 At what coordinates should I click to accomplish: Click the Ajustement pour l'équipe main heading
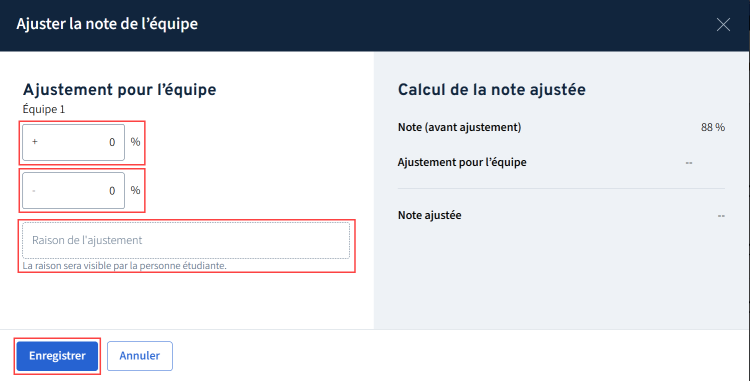(120, 89)
